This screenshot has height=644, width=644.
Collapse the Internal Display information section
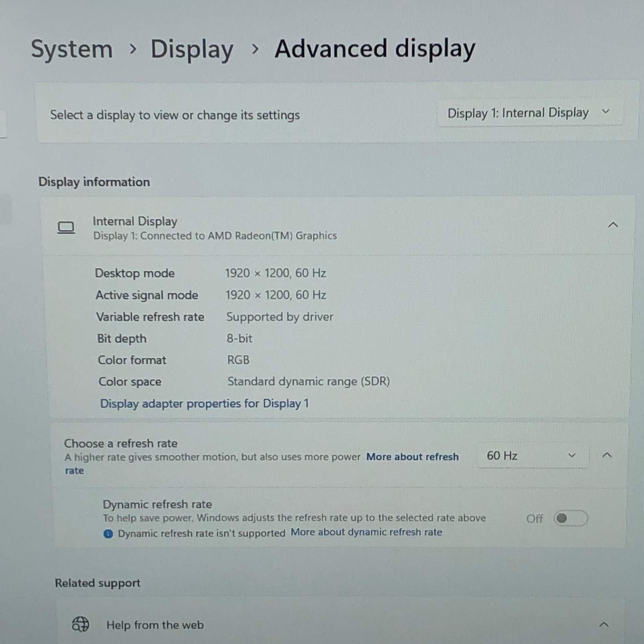[613, 225]
